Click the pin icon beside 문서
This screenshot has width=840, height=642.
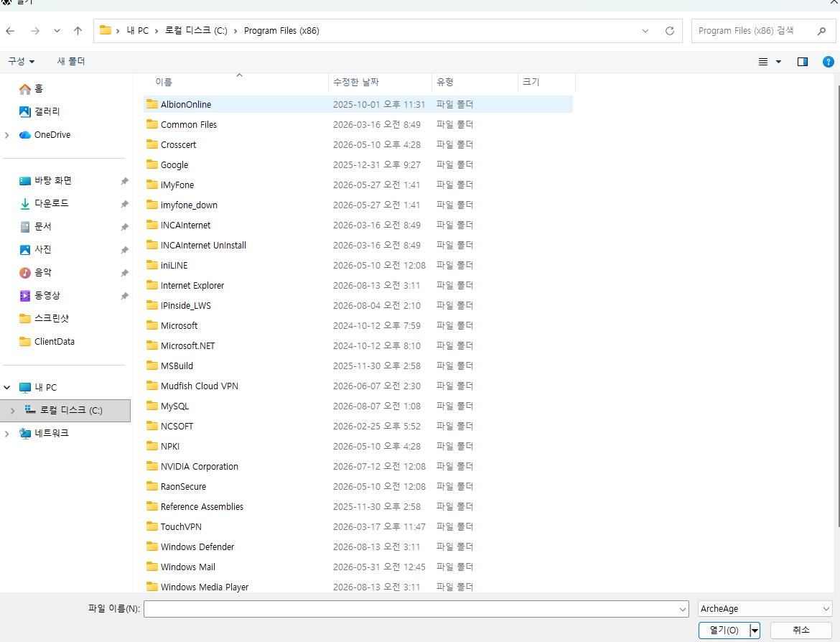124,227
